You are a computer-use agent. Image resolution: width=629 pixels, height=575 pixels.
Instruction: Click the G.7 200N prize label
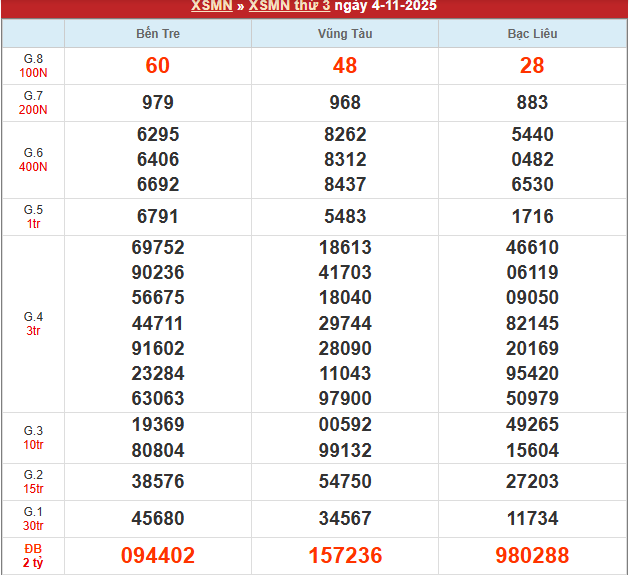pyautogui.click(x=33, y=103)
